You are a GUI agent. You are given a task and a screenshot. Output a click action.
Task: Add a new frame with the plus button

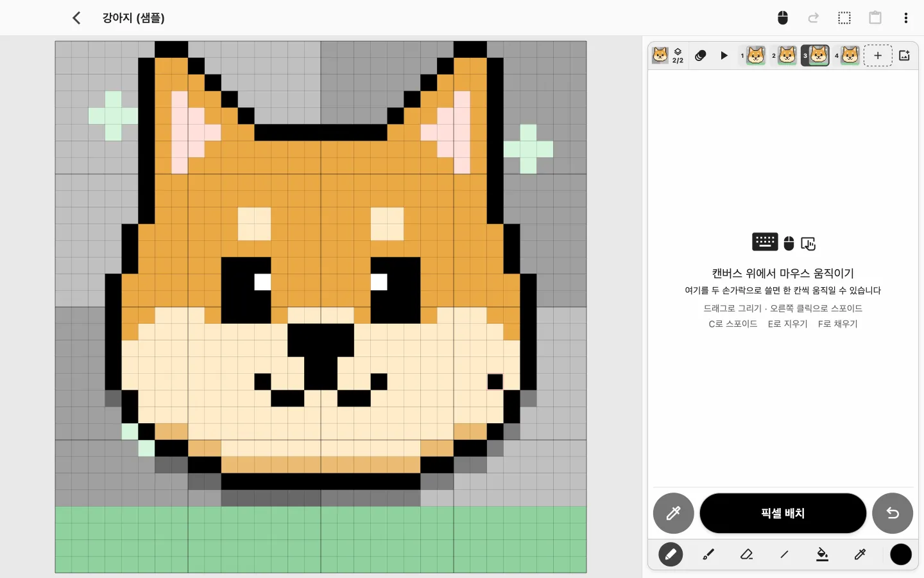[x=878, y=56]
